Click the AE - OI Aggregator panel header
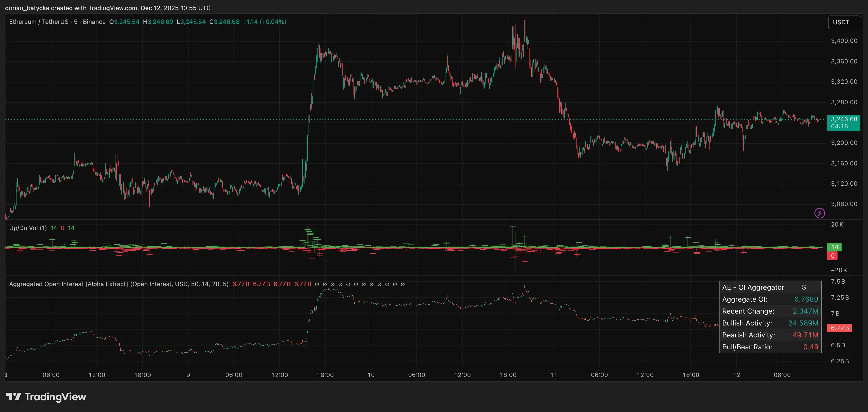Screen dimensions: 868x412 point(753,287)
